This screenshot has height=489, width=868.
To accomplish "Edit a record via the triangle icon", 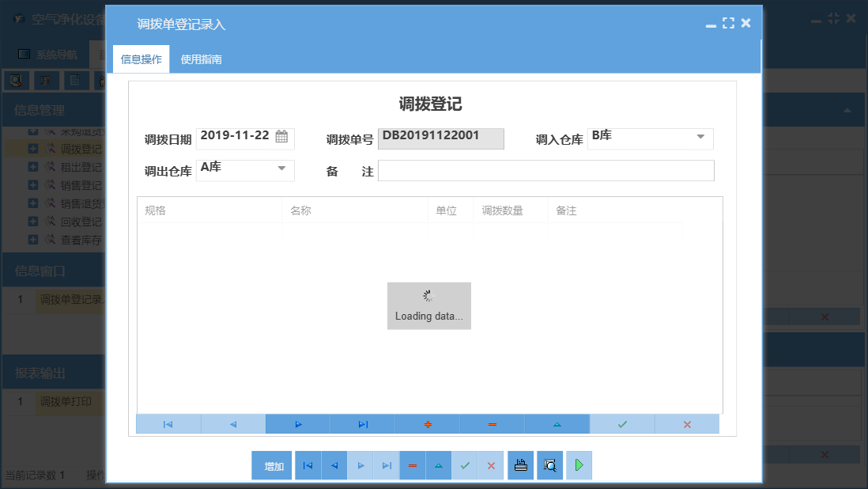I will click(x=557, y=424).
